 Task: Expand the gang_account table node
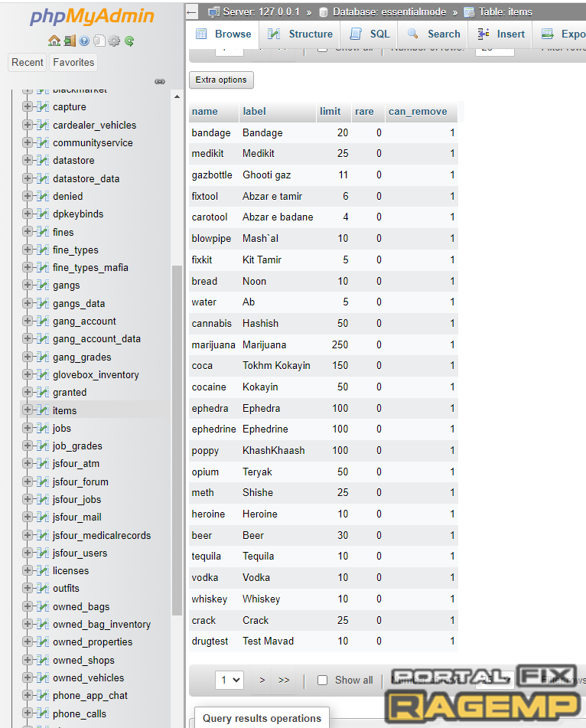tap(28, 321)
